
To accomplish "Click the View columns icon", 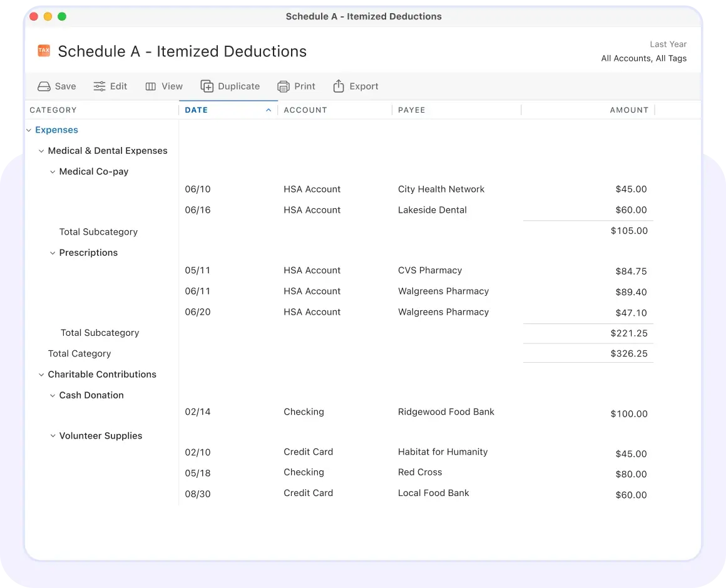I will [x=150, y=86].
